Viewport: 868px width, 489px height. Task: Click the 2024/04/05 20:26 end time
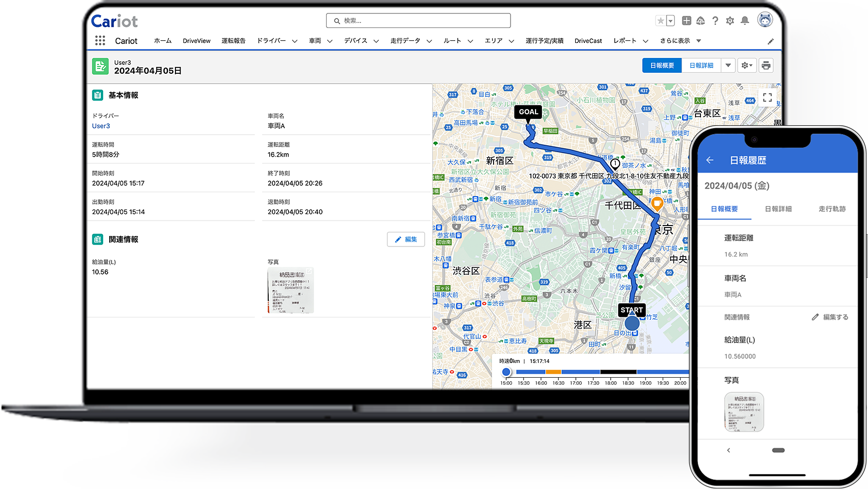coord(295,184)
